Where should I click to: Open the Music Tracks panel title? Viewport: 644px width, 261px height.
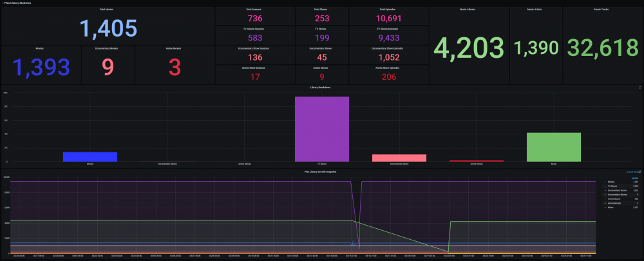pyautogui.click(x=603, y=9)
